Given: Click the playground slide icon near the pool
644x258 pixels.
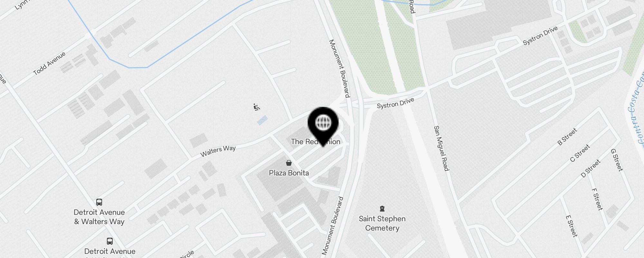Looking at the screenshot, I should (x=257, y=107).
